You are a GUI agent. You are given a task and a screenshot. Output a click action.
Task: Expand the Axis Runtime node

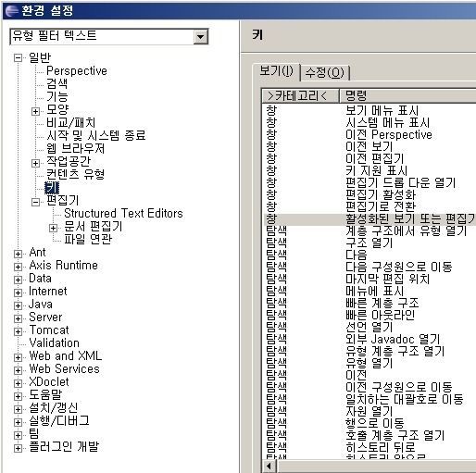click(19, 267)
